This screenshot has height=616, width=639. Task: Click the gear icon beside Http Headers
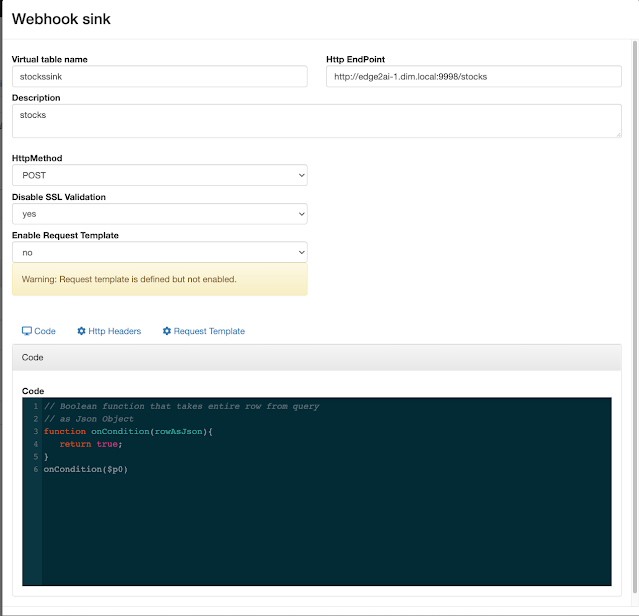pos(82,331)
